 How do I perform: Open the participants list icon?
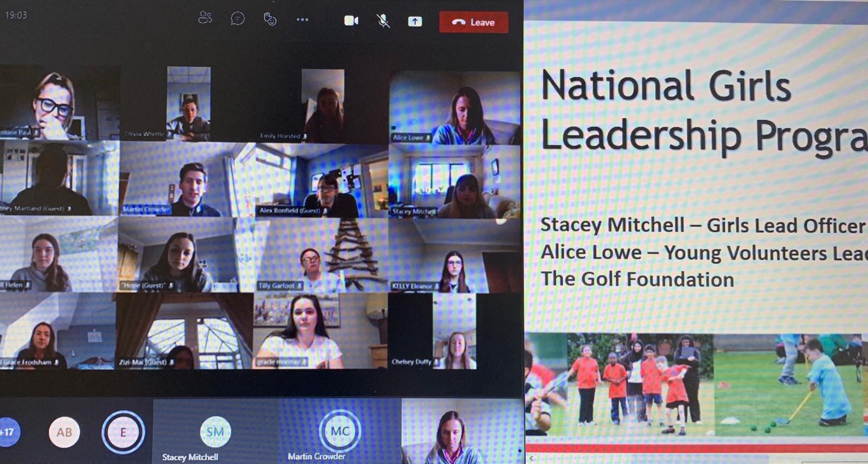coord(205,18)
